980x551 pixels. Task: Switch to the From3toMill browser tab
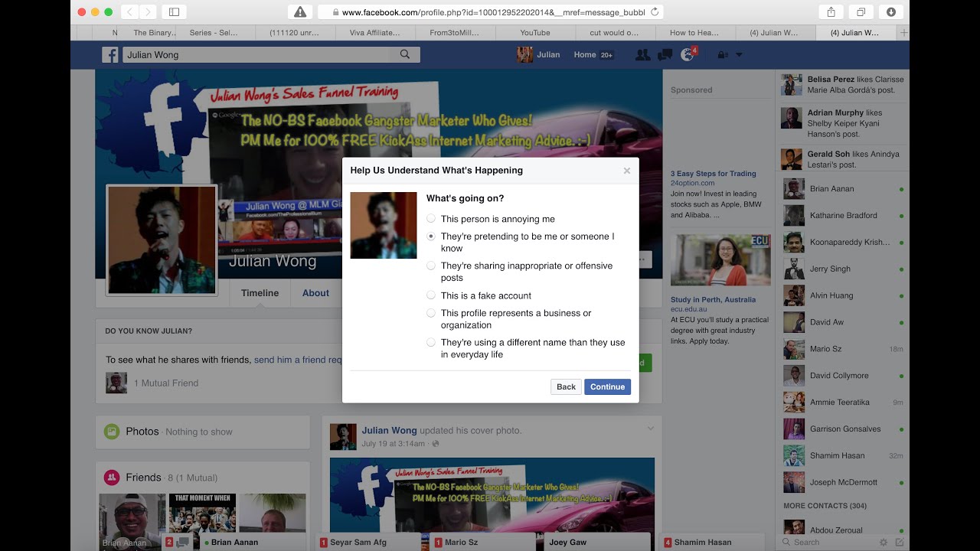[456, 33]
